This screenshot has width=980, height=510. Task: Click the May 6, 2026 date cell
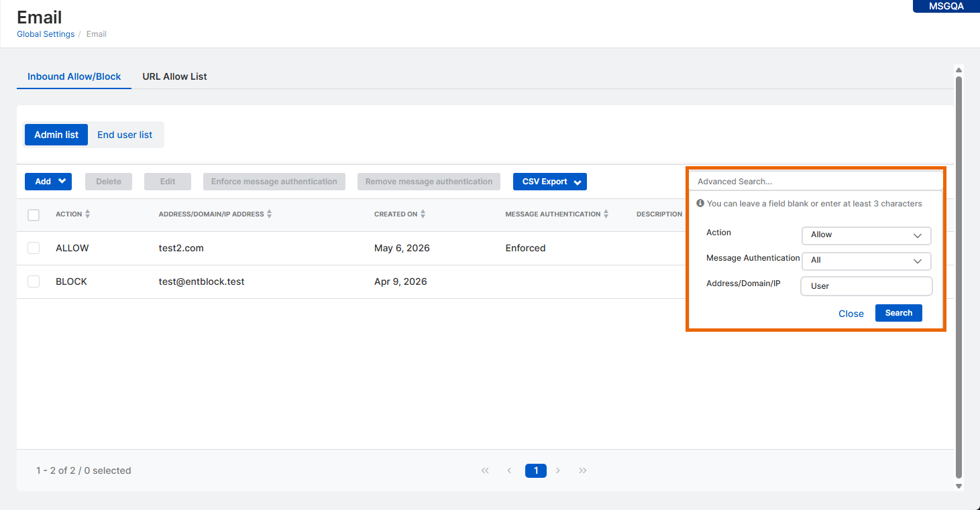(402, 248)
